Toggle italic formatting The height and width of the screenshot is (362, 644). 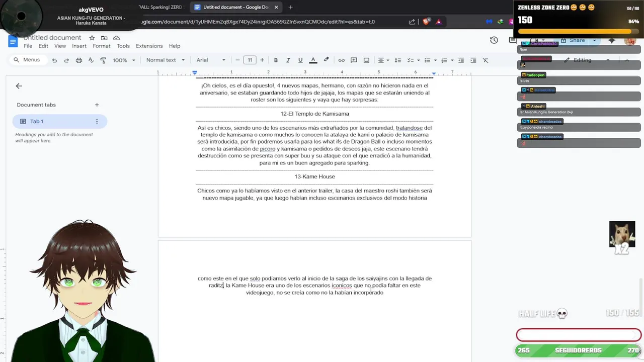pos(288,60)
